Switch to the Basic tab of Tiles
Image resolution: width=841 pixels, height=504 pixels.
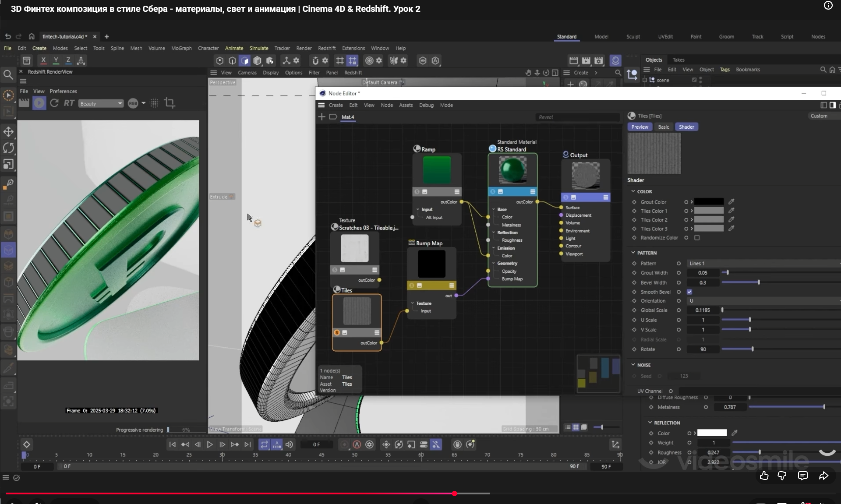[x=663, y=127]
